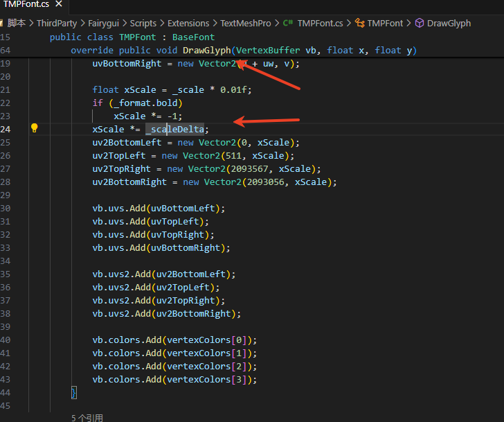Click the sticky 'public class TMPFont' header line

coord(132,37)
